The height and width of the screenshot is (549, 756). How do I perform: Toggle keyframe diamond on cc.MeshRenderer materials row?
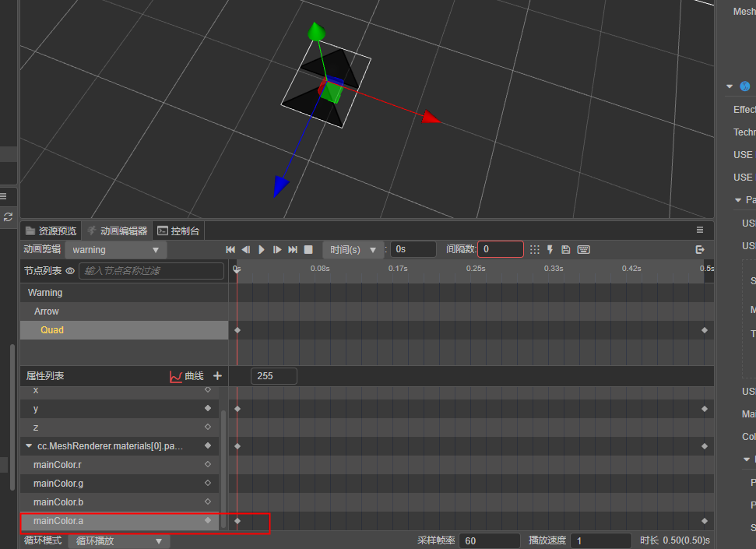[208, 445]
